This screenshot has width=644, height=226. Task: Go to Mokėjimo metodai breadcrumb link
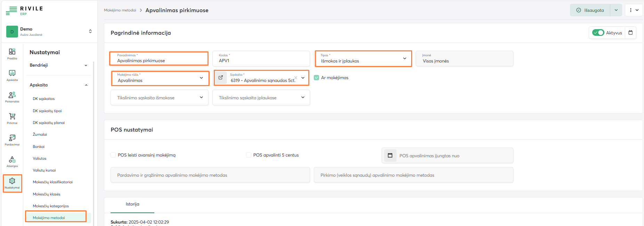120,10
